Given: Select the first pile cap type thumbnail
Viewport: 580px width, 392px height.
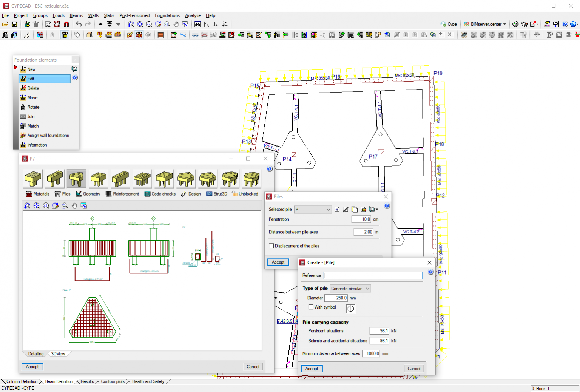Looking at the screenshot, I should (33, 179).
